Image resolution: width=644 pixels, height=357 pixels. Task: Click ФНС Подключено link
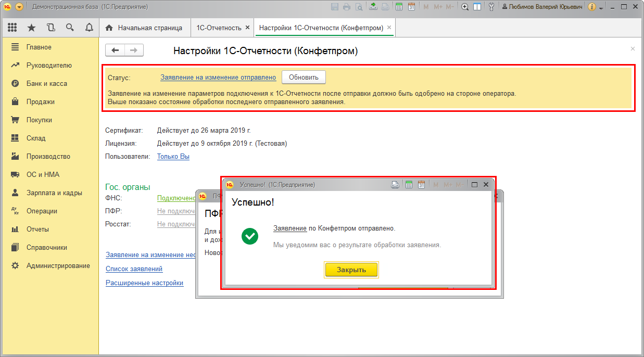point(176,198)
